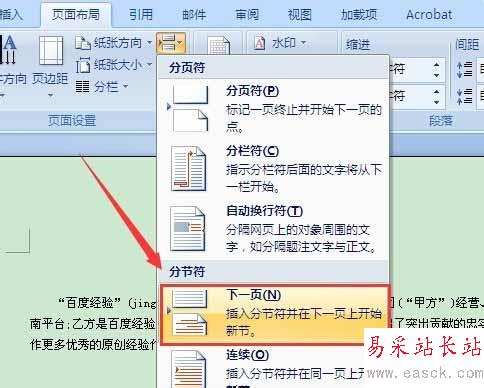Click the 水印 watermark icon
The image size is (484, 388).
[260, 43]
